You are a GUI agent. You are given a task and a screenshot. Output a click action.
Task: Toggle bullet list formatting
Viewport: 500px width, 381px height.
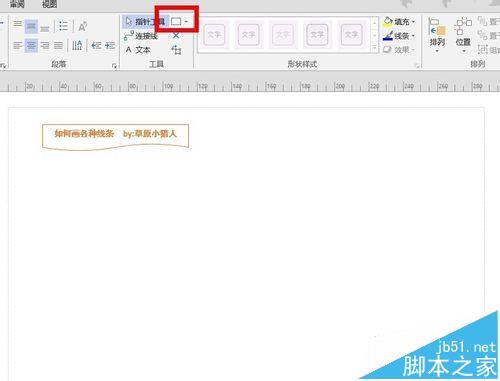63,26
